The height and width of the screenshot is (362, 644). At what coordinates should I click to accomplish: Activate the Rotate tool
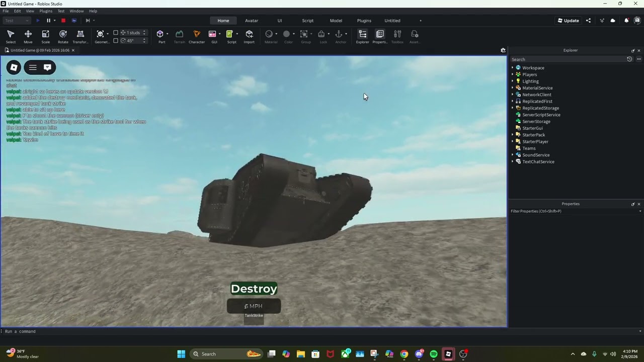[x=63, y=36]
